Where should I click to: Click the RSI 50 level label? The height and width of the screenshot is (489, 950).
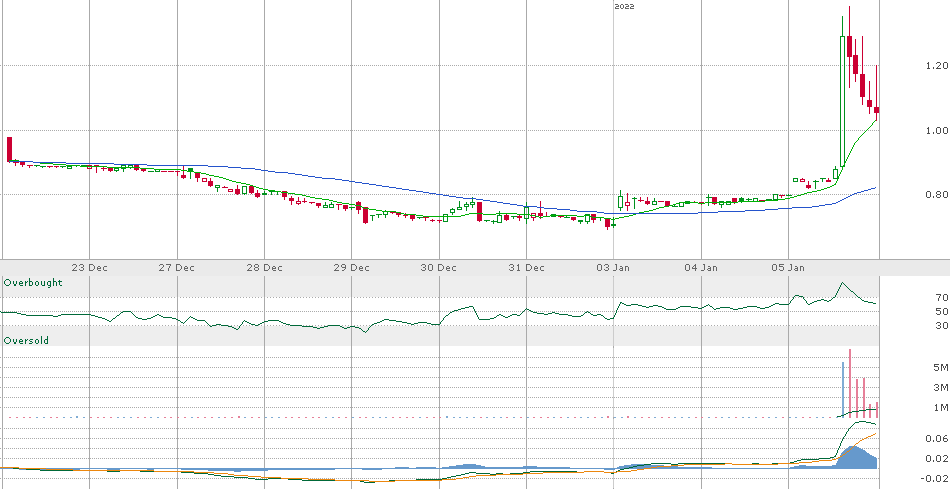point(942,311)
